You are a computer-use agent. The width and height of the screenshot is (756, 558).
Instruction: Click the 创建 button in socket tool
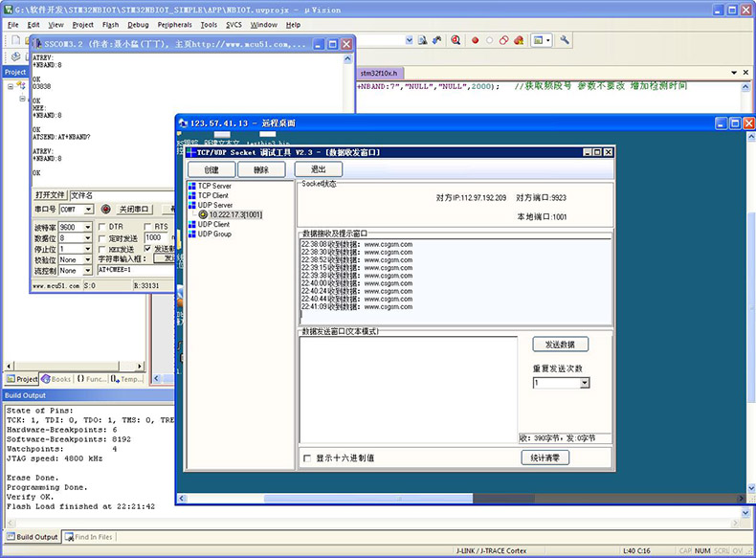[211, 169]
